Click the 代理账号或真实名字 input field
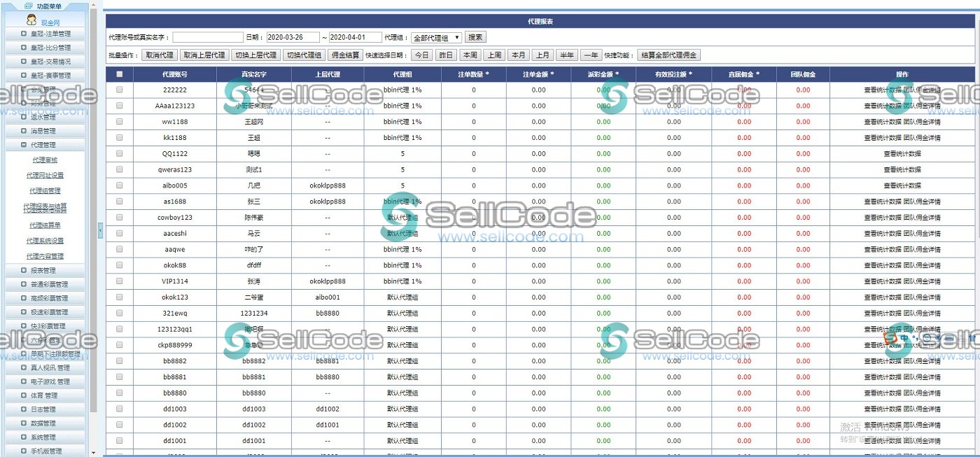 coord(207,36)
